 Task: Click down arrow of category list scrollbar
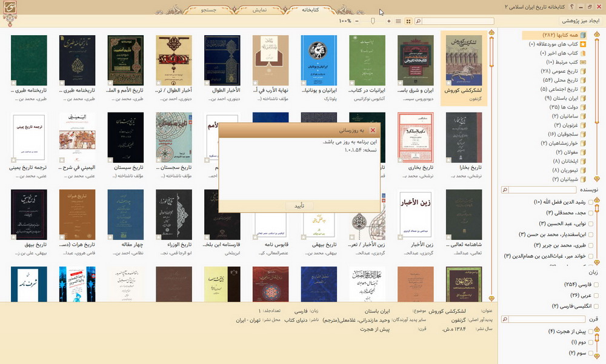click(597, 179)
